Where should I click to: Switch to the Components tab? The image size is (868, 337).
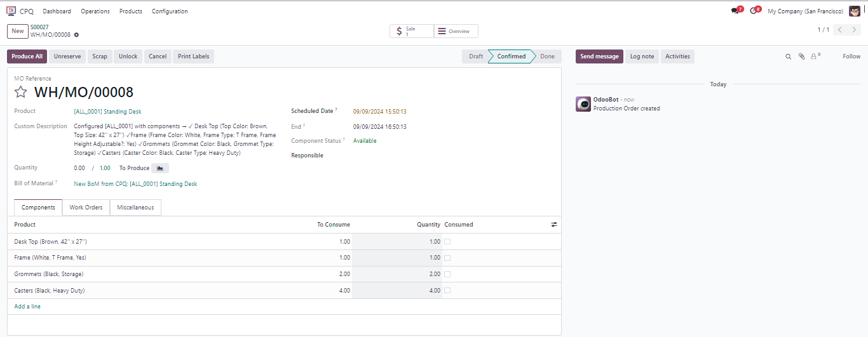point(38,208)
